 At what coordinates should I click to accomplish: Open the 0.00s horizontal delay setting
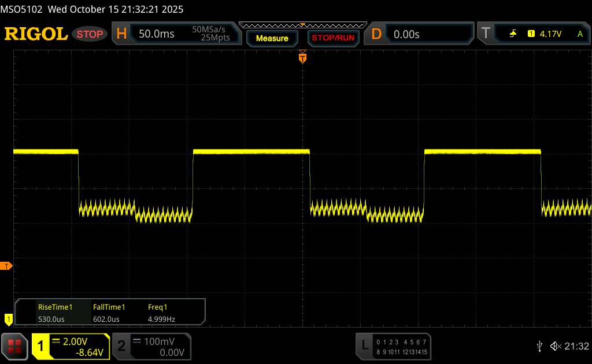point(406,34)
